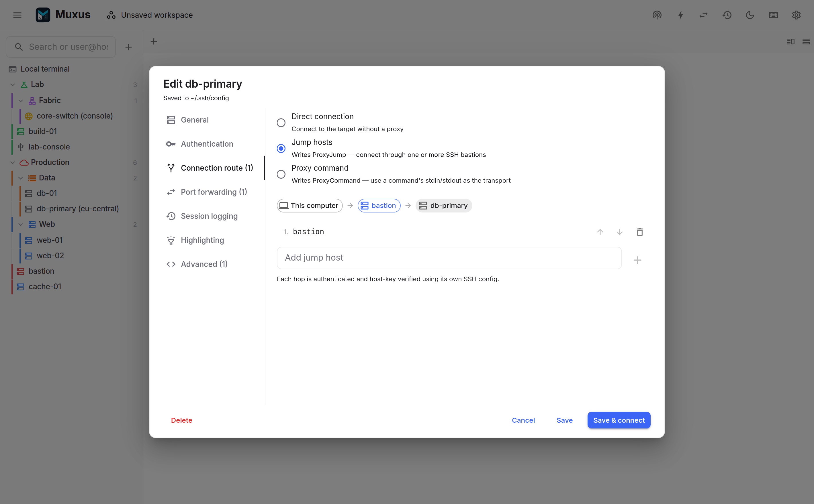Toggle dark mode moon icon
The width and height of the screenshot is (814, 504).
coord(750,15)
